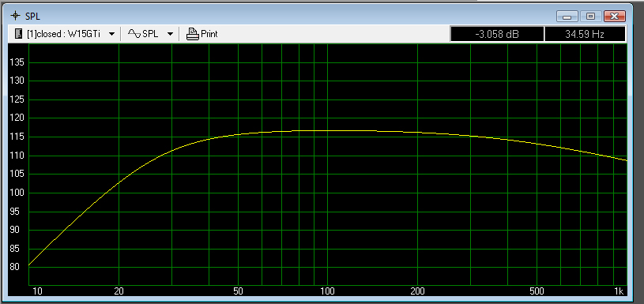Screen dimensions: 644x304
Task: Click the 34.59 Hz readout field
Action: pos(585,34)
